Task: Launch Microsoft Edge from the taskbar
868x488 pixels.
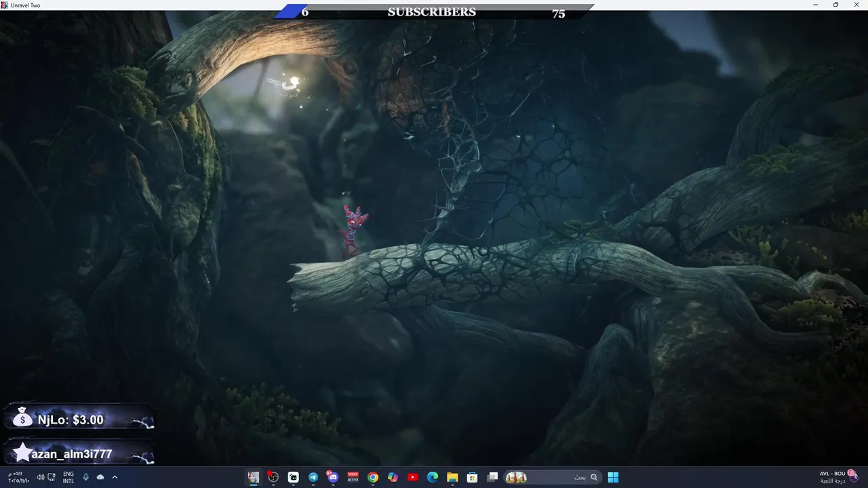Action: (x=433, y=477)
